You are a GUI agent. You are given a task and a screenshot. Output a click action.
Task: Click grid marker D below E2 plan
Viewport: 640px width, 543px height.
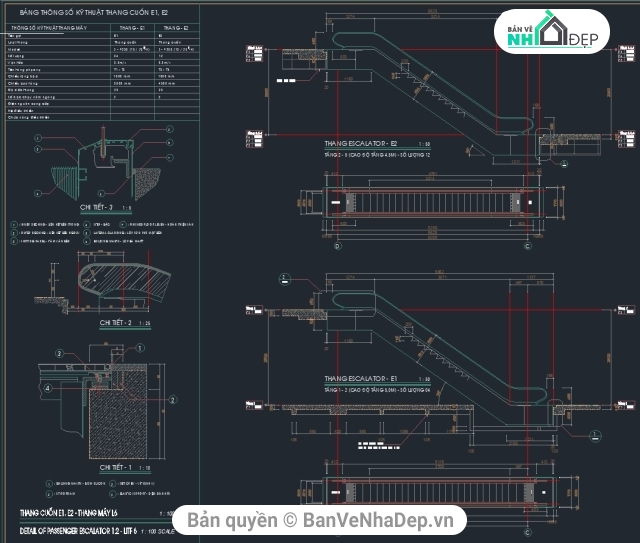[x=337, y=245]
